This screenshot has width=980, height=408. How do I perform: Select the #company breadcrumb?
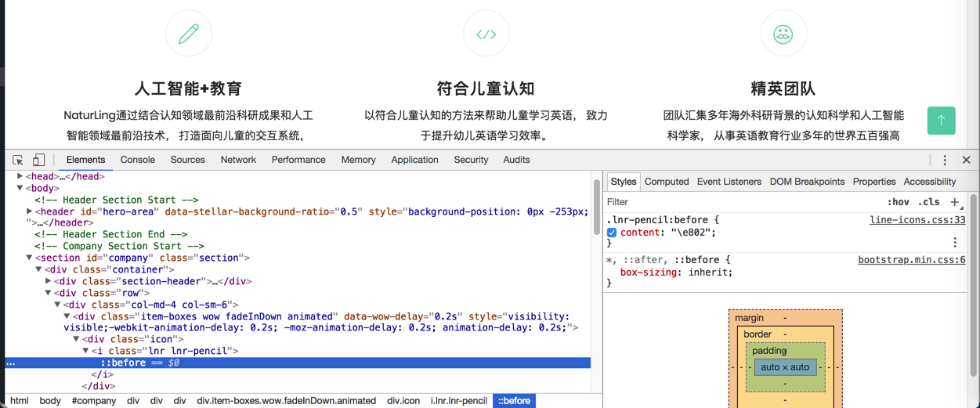coord(94,401)
